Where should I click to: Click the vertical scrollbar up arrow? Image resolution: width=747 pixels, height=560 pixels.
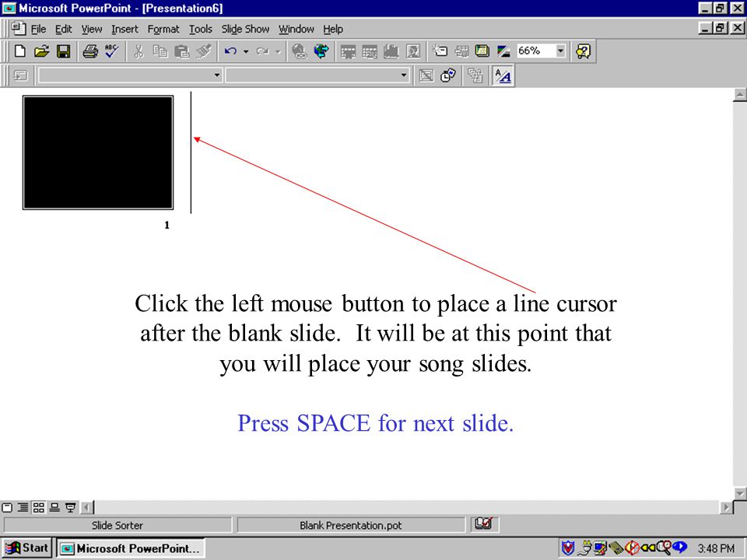click(739, 95)
